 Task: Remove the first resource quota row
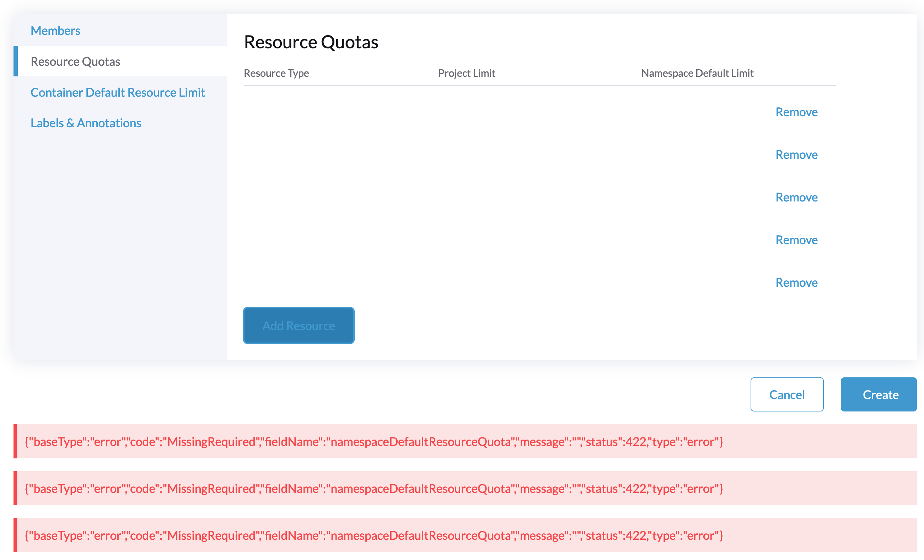pyautogui.click(x=796, y=112)
